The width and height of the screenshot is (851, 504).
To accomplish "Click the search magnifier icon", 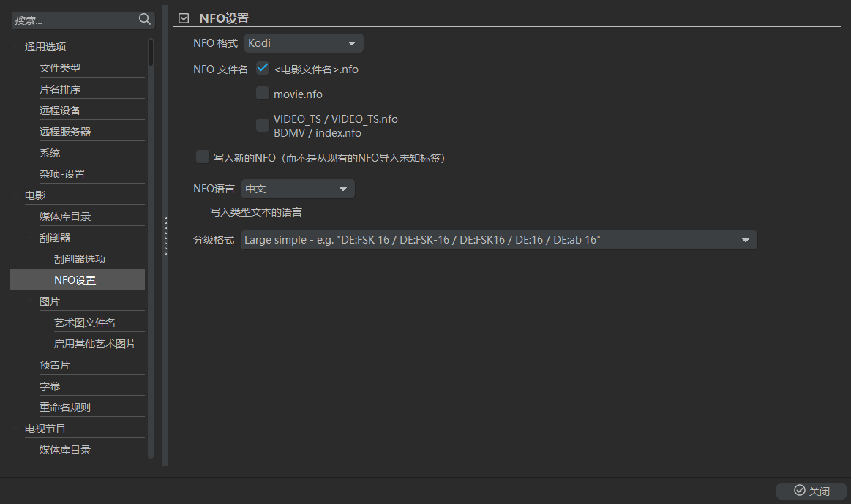I will 145,20.
